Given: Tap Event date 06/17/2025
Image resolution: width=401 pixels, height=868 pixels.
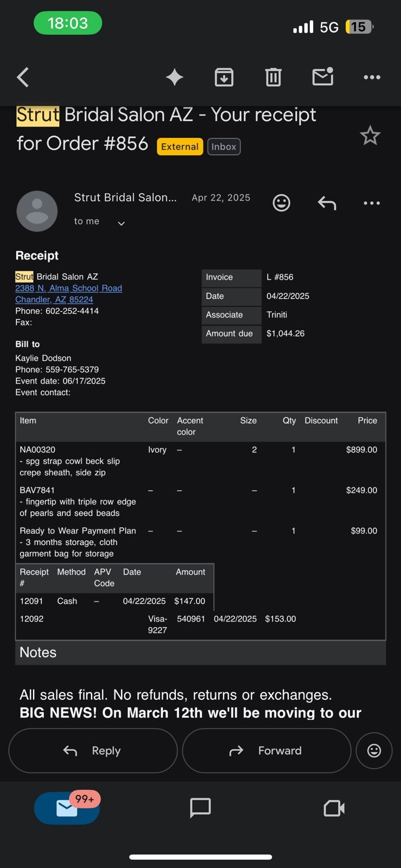Looking at the screenshot, I should coord(60,381).
